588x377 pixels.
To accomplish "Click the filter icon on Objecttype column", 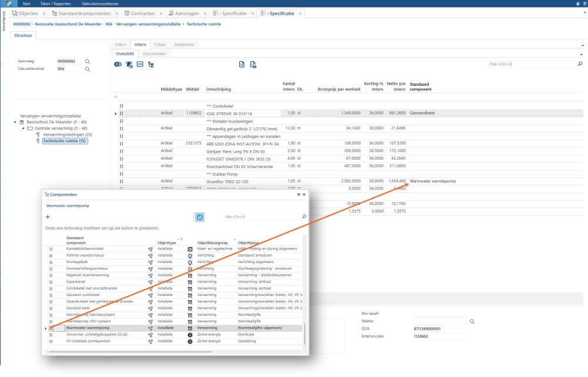I will (182, 240).
